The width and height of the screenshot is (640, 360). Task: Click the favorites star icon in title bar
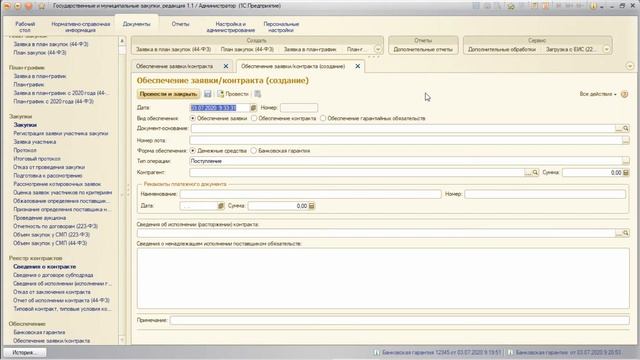click(42, 6)
